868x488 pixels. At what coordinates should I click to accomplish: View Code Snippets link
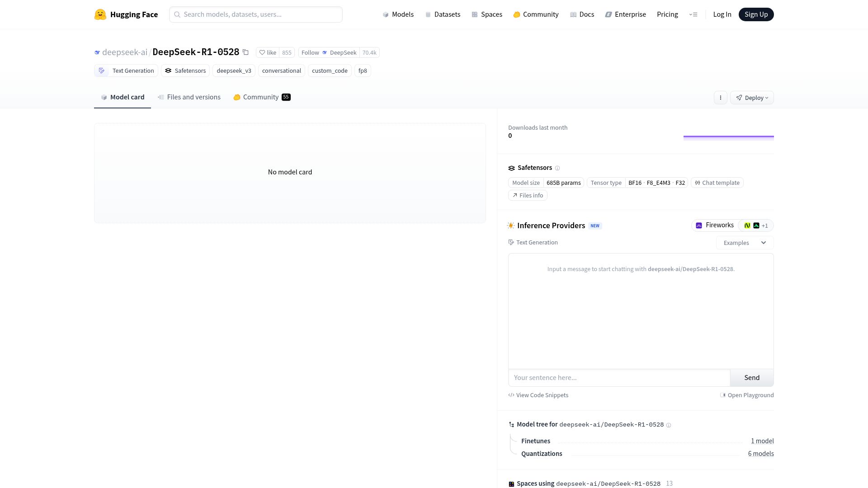point(538,395)
